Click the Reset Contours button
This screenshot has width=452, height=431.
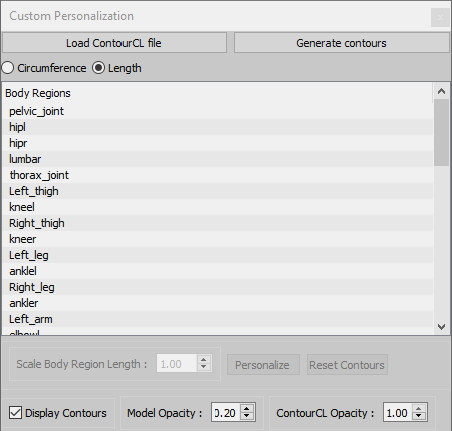pyautogui.click(x=347, y=365)
